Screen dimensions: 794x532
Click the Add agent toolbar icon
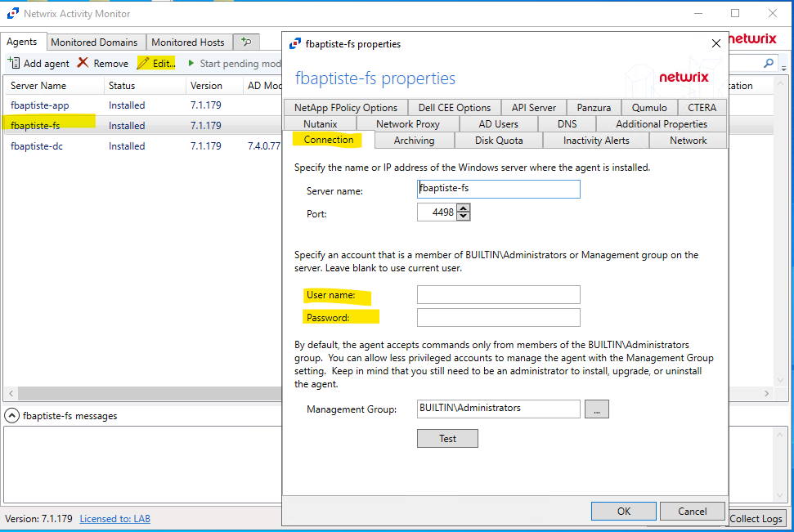point(14,63)
